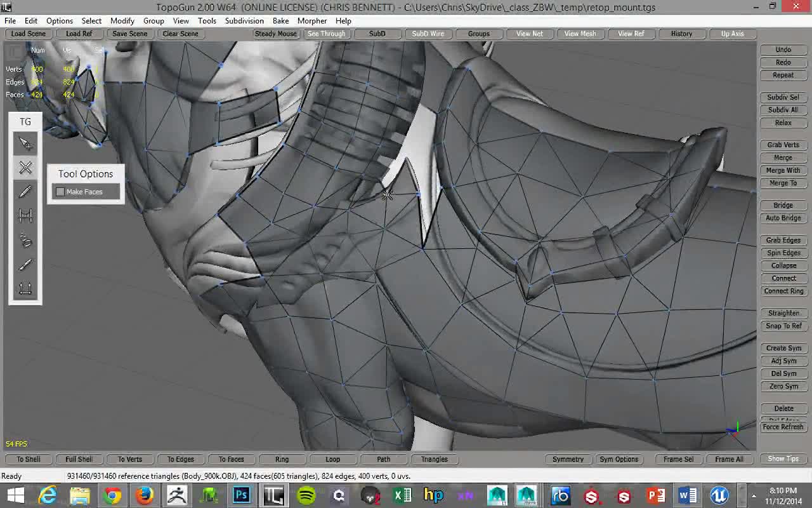Click the Force Refresh button
This screenshot has height=508, width=812.
point(783,427)
